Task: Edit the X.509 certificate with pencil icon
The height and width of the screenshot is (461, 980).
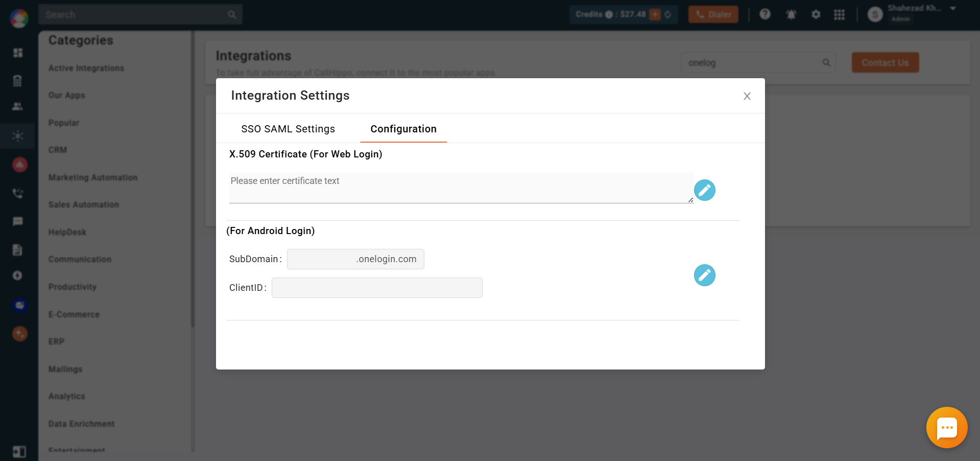Action: (x=704, y=190)
